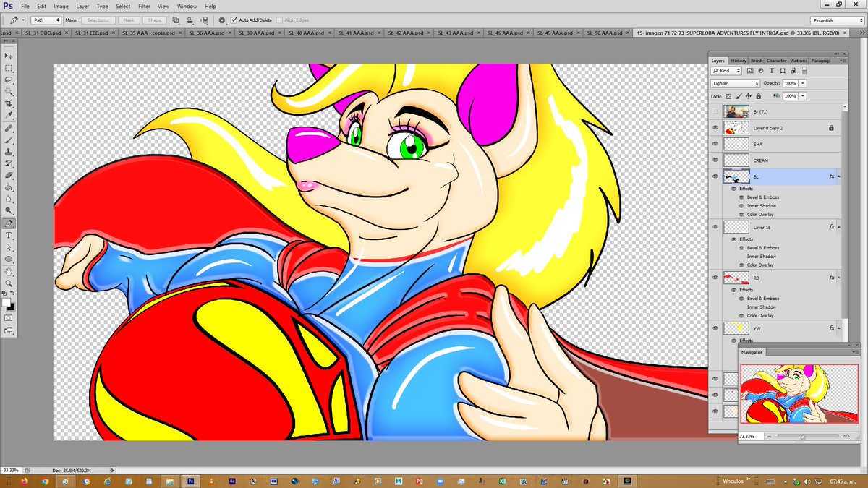
Task: Select the History Brush tool
Action: coord(9,163)
